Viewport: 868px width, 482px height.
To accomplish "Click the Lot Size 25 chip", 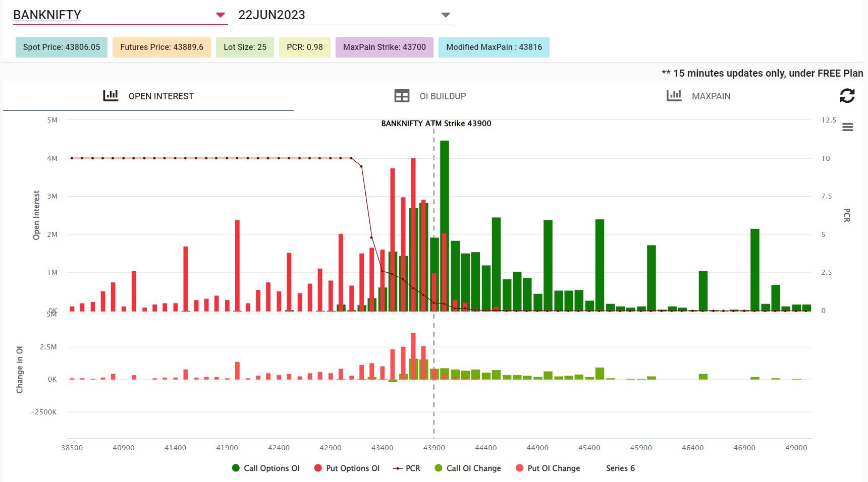I will (x=245, y=47).
